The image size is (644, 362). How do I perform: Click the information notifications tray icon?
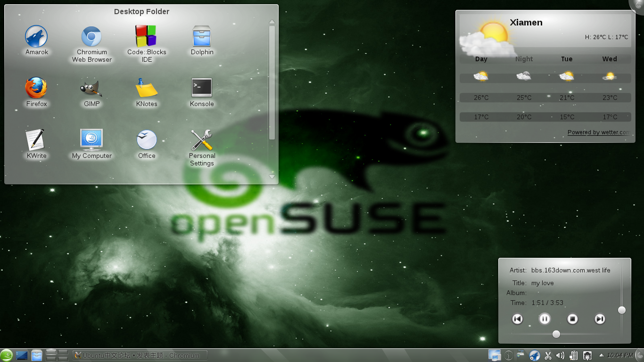point(508,355)
